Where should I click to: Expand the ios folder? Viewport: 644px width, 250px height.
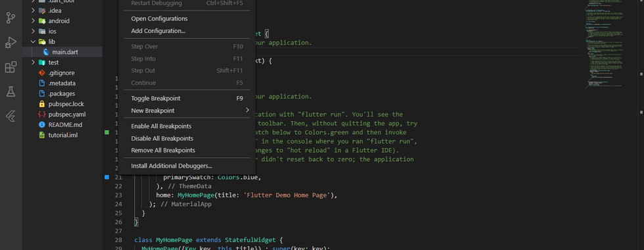[x=33, y=32]
